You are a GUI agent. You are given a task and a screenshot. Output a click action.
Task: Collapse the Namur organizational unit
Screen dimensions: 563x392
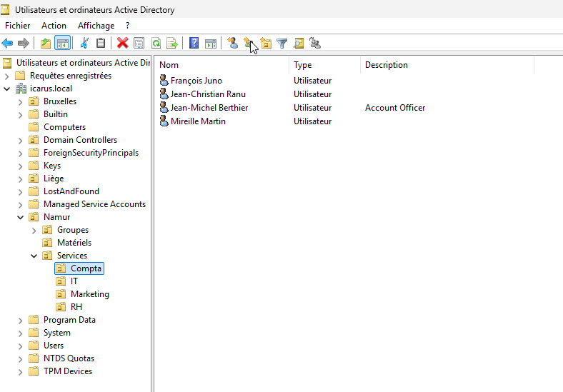pyautogui.click(x=21, y=218)
